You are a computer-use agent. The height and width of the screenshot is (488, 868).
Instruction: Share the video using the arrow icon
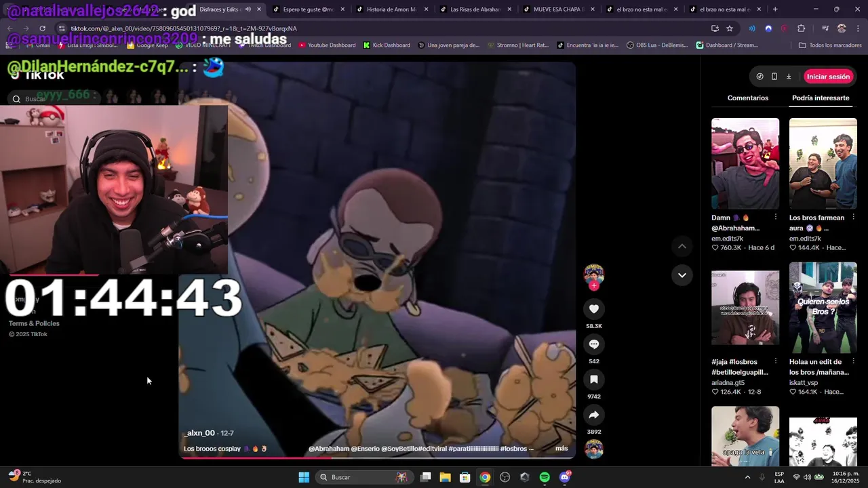(x=593, y=415)
